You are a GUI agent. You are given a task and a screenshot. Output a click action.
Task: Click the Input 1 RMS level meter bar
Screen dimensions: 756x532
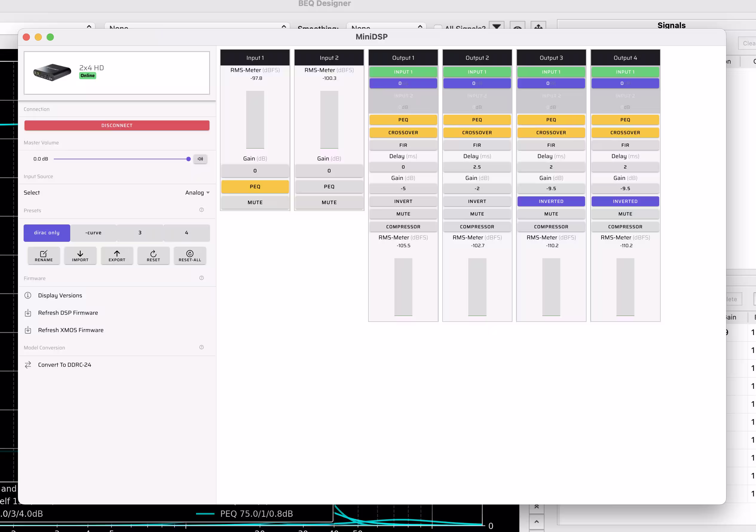(x=255, y=120)
